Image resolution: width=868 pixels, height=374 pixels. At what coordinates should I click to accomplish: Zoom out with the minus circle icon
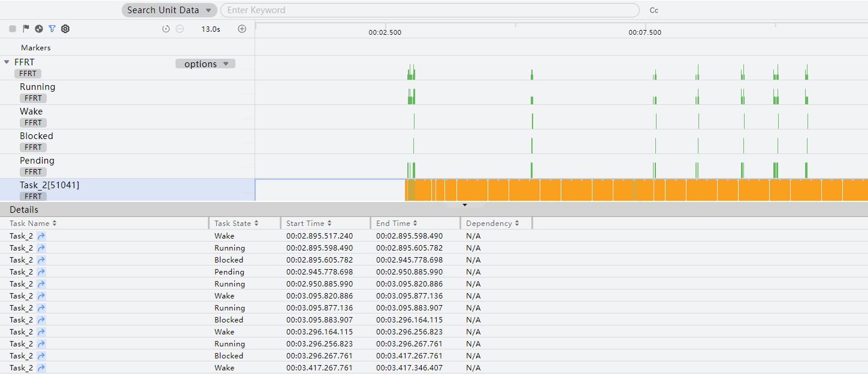(x=180, y=29)
